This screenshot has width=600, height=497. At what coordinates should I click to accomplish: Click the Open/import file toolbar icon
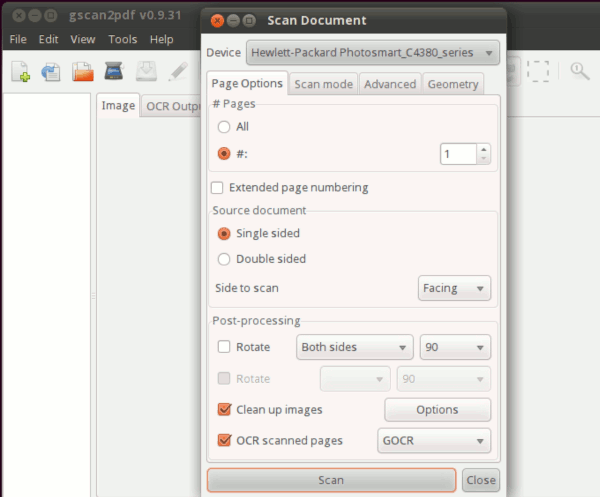click(51, 72)
